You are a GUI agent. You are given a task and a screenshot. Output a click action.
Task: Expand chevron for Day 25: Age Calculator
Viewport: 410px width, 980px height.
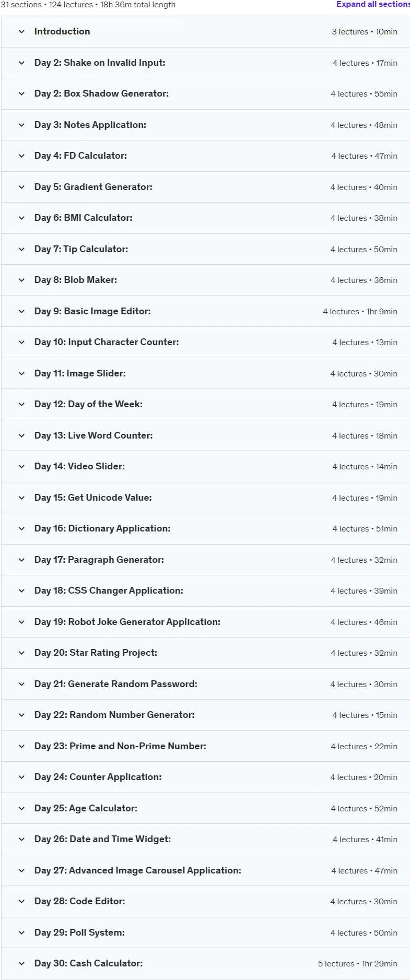21,808
